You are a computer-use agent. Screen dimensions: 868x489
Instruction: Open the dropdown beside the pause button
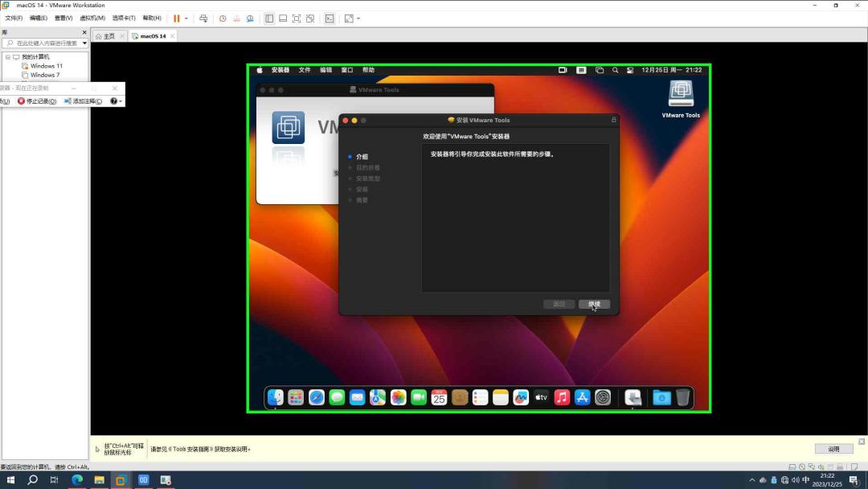[x=186, y=18]
